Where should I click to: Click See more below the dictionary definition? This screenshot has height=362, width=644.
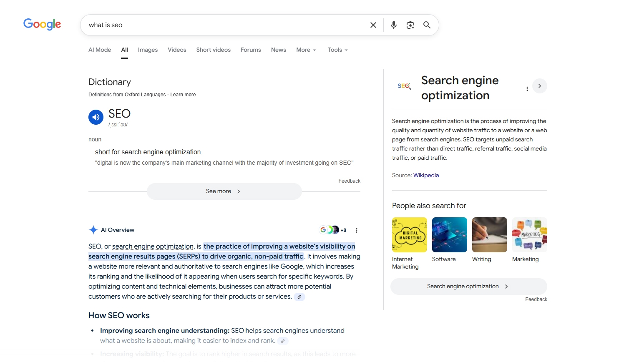(x=224, y=191)
